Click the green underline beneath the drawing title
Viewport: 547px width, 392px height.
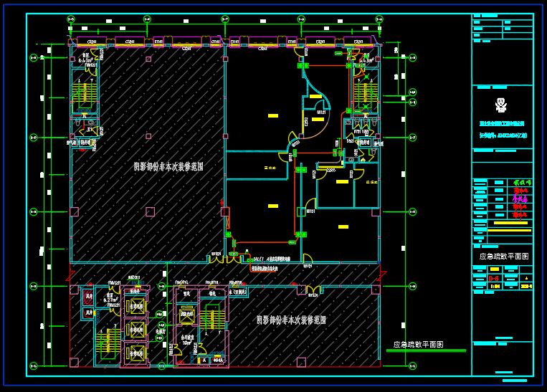[426, 351]
